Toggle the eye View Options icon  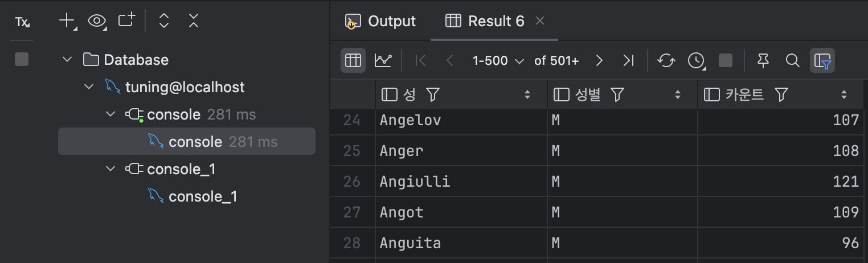[x=97, y=22]
